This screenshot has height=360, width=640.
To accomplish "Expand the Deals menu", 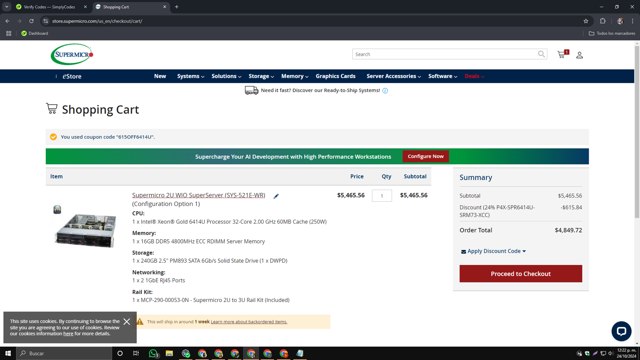I will tap(474, 76).
